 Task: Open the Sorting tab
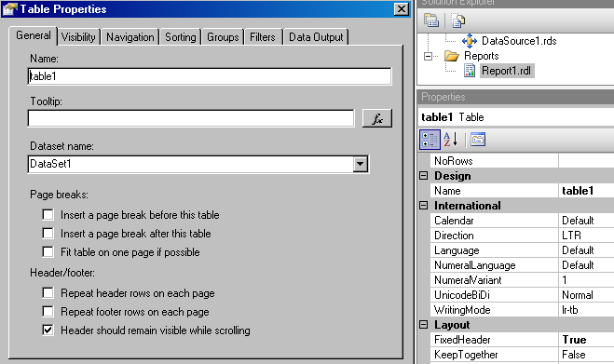[181, 37]
